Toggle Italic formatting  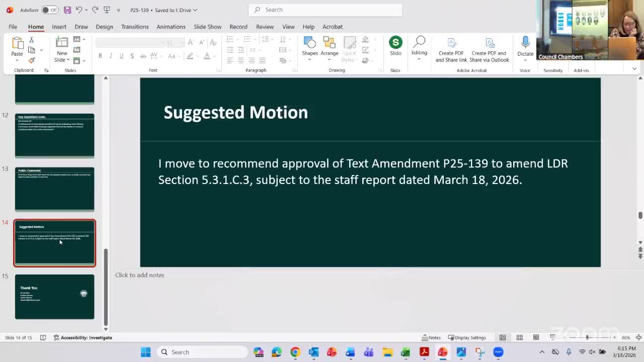[111, 56]
